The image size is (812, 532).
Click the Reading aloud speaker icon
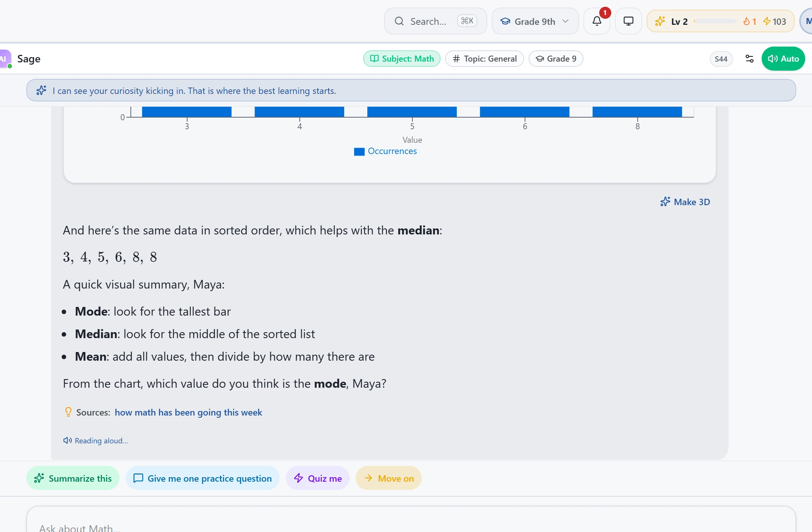point(68,440)
